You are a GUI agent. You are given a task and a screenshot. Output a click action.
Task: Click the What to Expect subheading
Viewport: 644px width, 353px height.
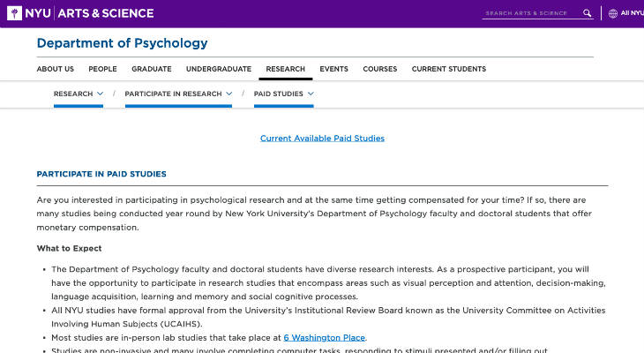(x=69, y=248)
